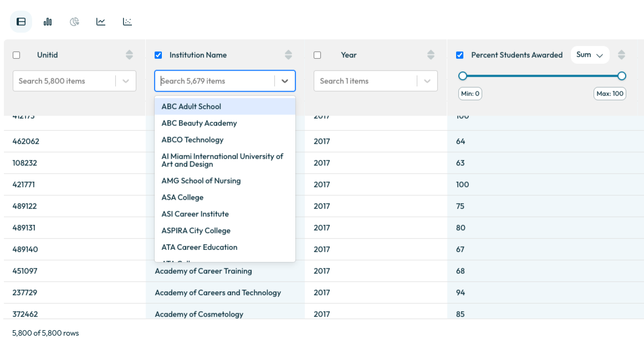644x344 pixels.
Task: Pick ASPIRA City College option
Action: coord(196,230)
